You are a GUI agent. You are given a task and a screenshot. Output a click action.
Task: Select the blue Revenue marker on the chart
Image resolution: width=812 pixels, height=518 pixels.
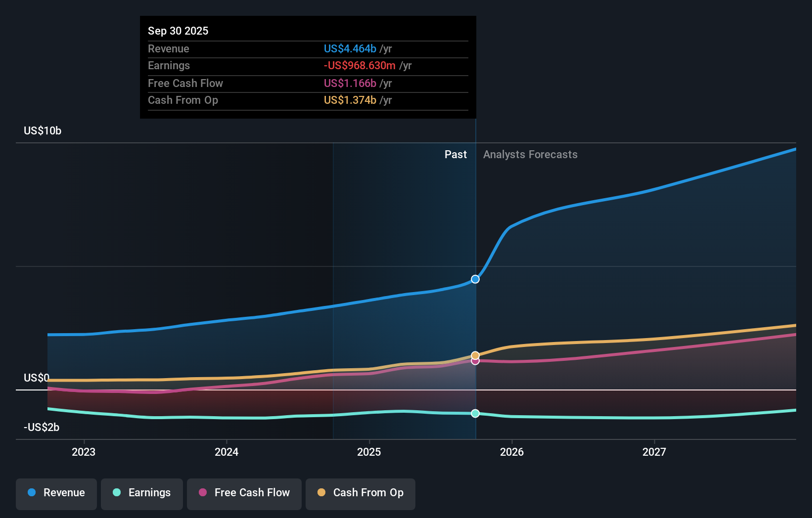[x=475, y=279]
